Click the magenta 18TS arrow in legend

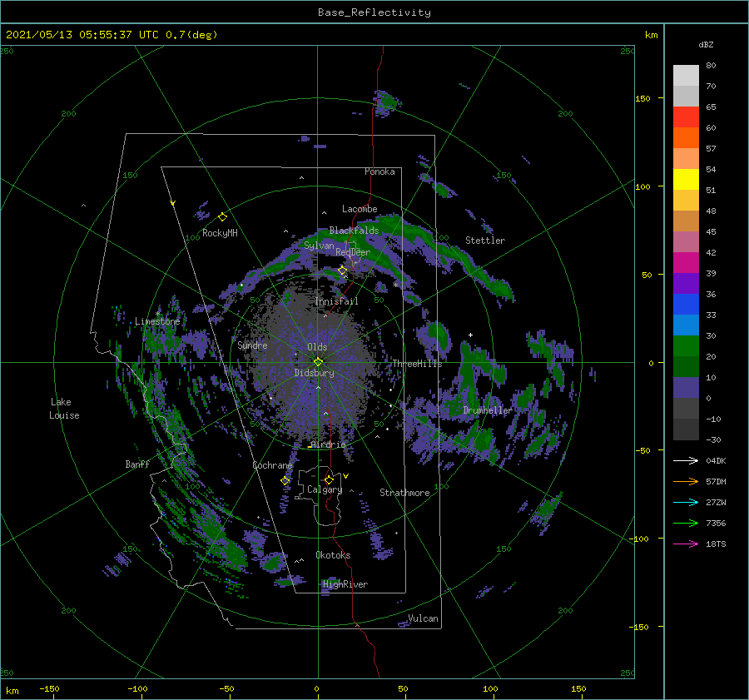pos(686,544)
